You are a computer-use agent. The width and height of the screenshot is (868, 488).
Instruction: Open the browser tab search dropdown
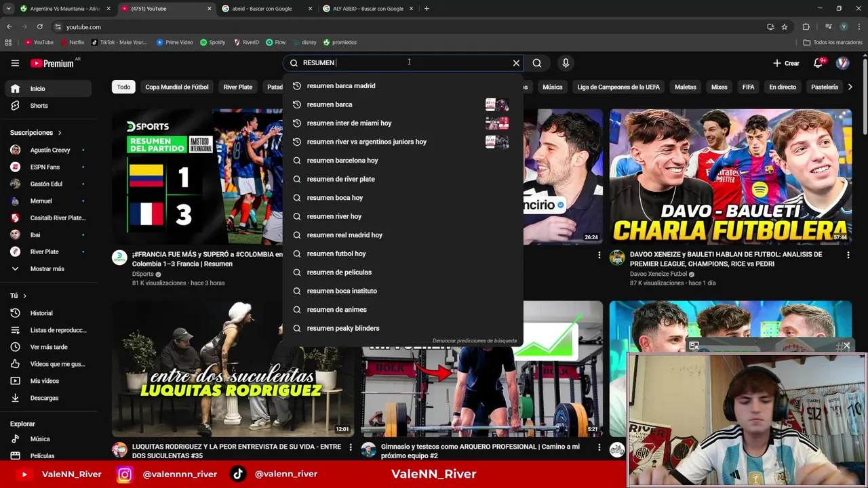(8, 9)
